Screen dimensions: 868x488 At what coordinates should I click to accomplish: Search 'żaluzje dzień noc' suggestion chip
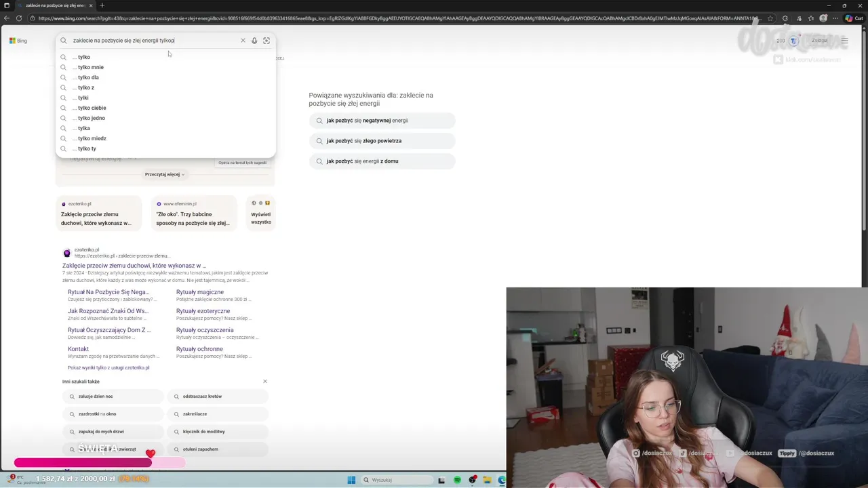coord(113,396)
